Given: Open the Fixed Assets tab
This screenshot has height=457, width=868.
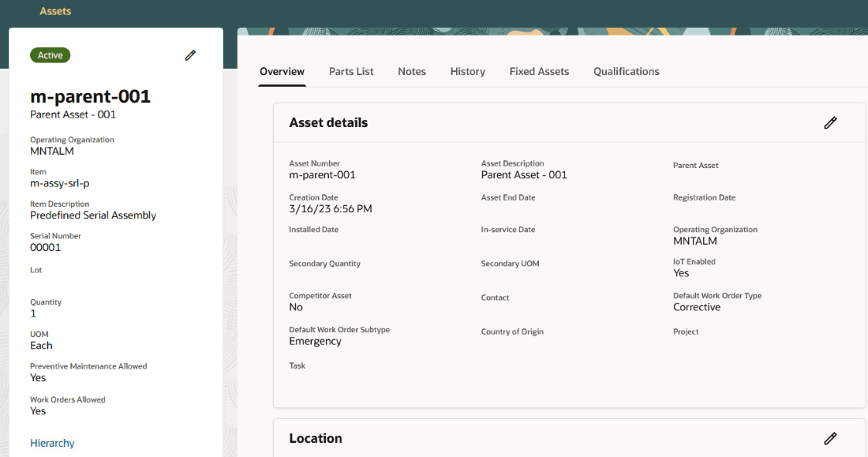Looking at the screenshot, I should pyautogui.click(x=539, y=71).
